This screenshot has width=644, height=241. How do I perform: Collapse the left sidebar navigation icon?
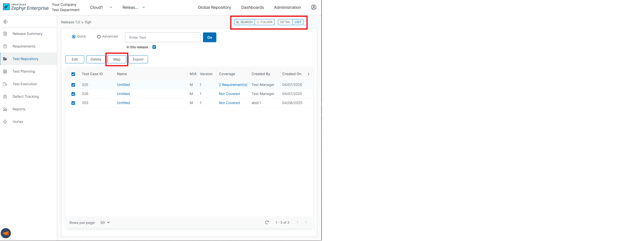pos(5,22)
